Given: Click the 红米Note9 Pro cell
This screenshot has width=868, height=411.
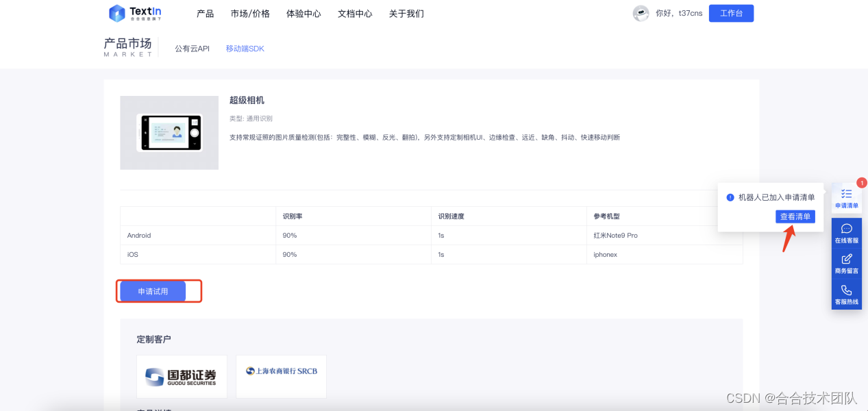Looking at the screenshot, I should pos(615,235).
